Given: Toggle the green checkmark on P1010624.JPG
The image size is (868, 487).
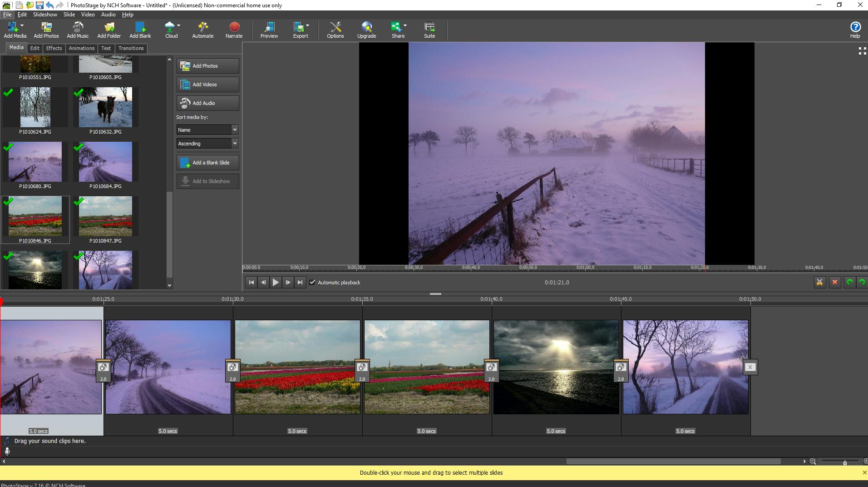Looking at the screenshot, I should 8,92.
